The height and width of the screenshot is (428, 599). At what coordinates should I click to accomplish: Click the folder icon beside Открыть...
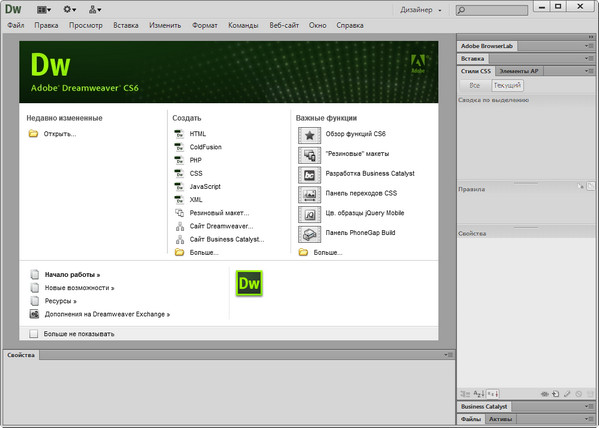click(x=33, y=134)
